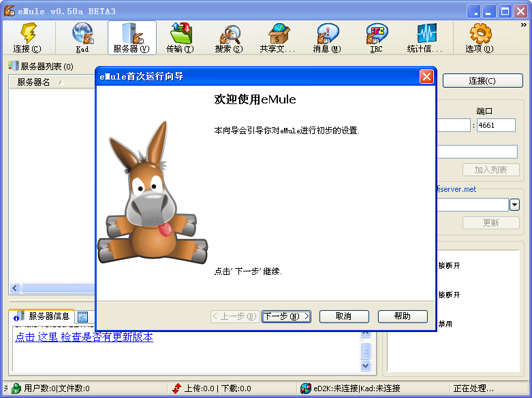Click the eMule mule icon in title bar
The height and width of the screenshot is (398, 532).
9,11
